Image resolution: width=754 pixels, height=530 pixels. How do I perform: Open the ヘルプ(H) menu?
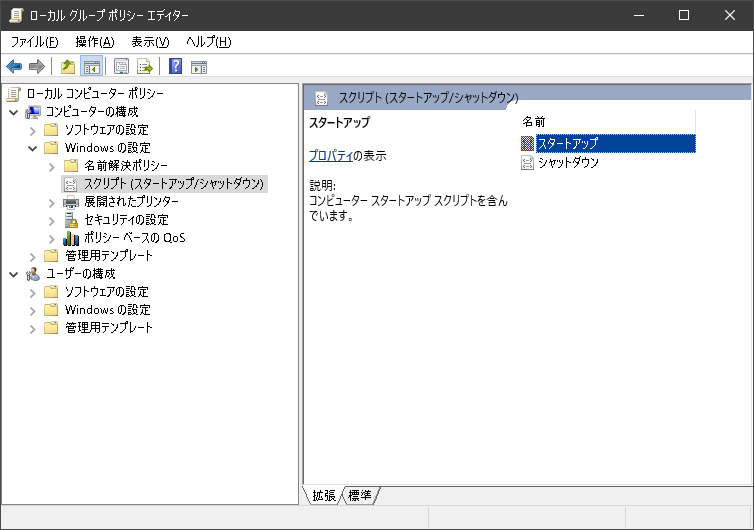coord(209,42)
